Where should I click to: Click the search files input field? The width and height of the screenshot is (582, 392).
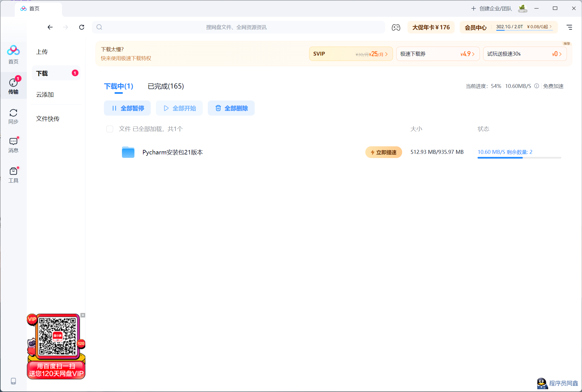[236, 27]
